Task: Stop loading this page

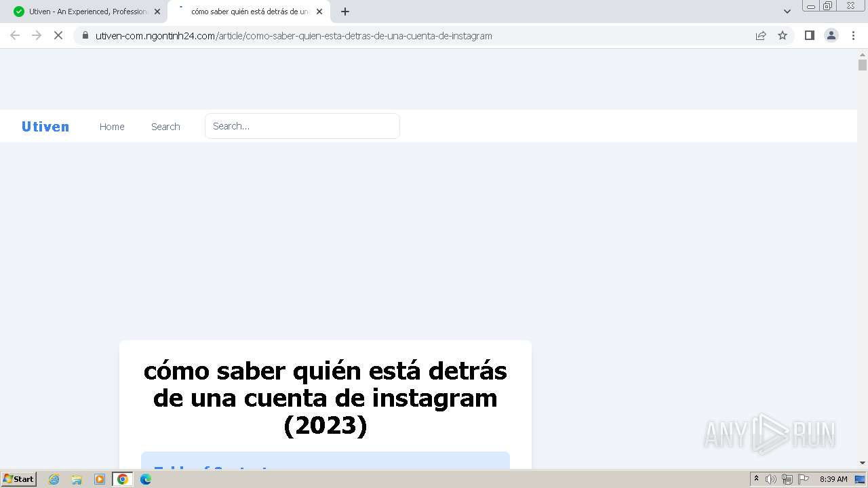Action: point(58,35)
